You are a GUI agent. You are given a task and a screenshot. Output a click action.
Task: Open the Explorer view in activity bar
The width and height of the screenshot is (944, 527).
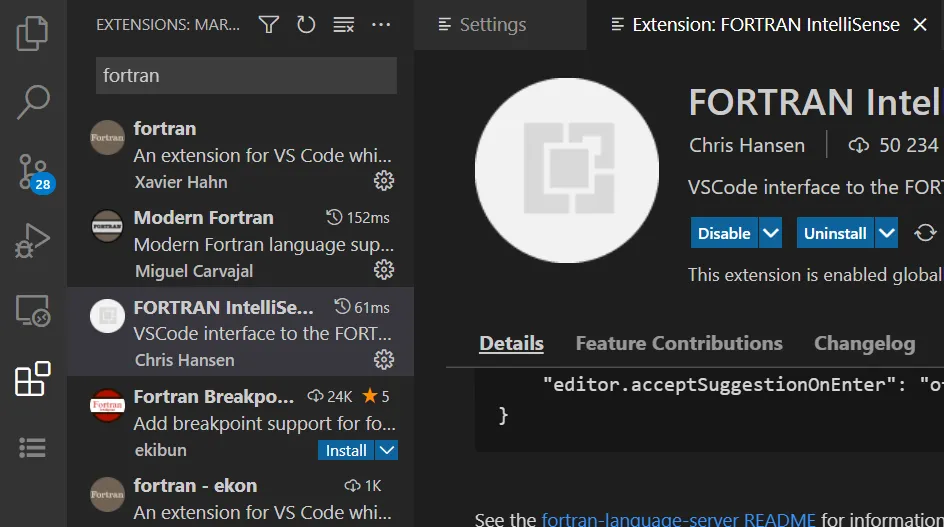[33, 32]
